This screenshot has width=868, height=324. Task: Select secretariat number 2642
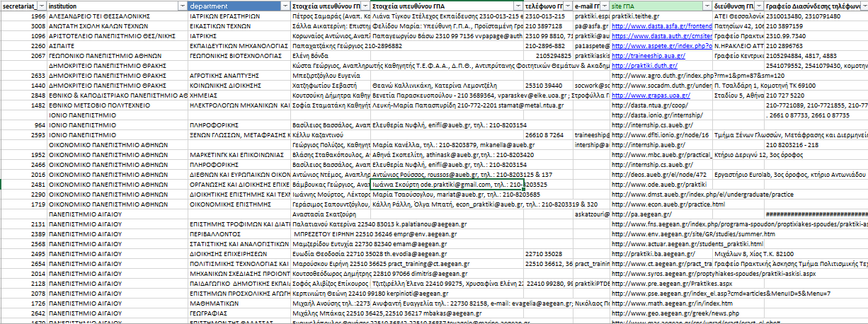(24, 312)
